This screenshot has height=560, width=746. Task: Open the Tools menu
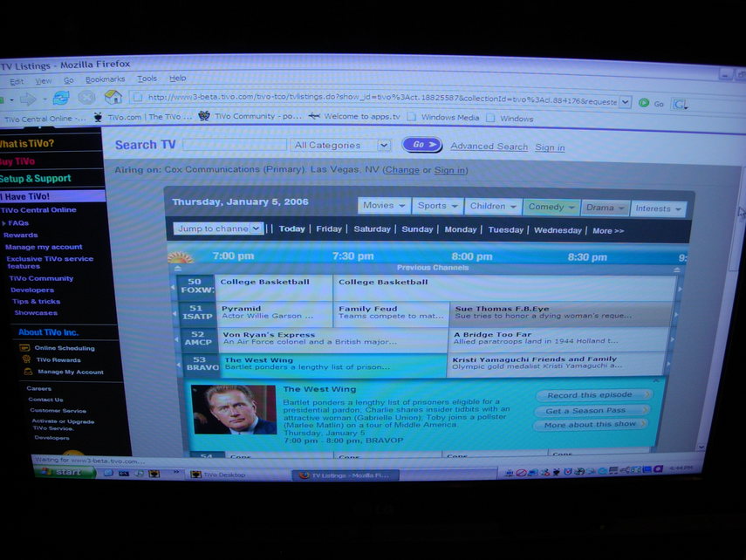click(x=147, y=79)
